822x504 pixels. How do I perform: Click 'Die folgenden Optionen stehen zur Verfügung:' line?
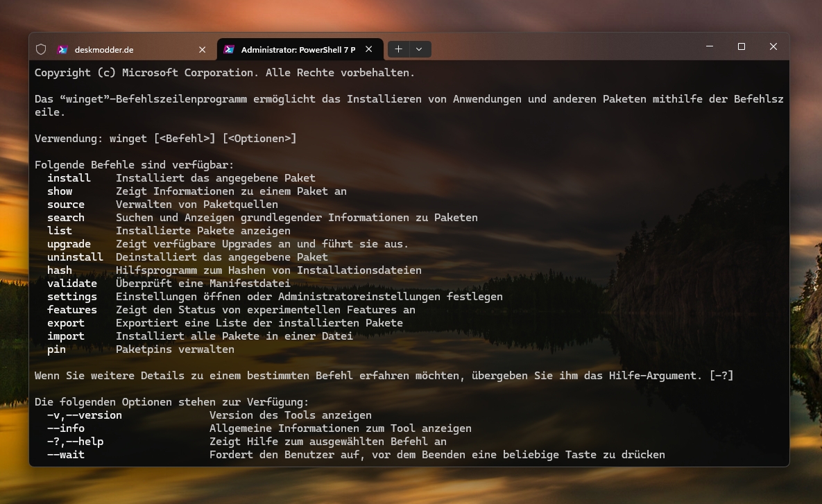[x=172, y=402]
